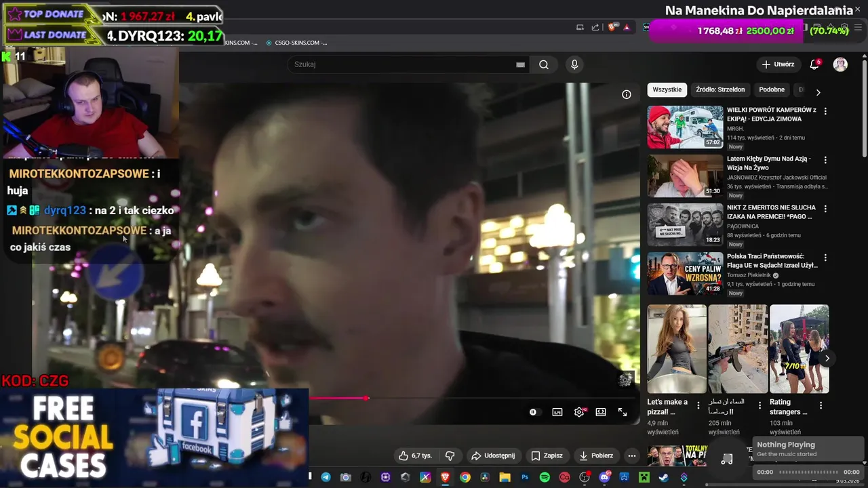Screen dimensions: 868x488
Task: Click the channel name MRGH.
Action: pos(735,128)
